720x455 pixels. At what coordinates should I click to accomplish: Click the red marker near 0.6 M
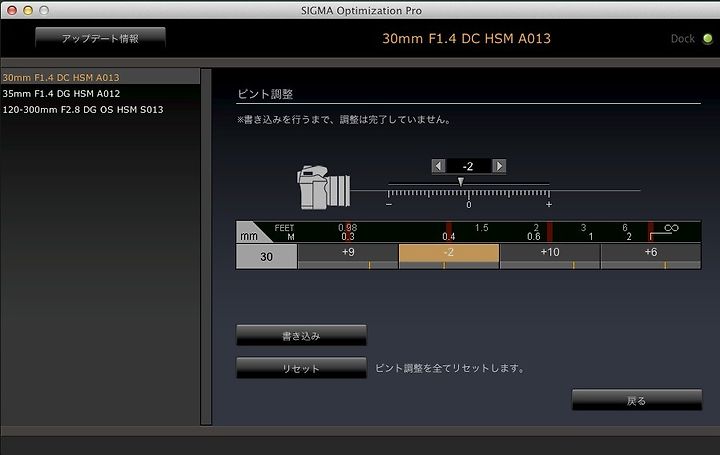pyautogui.click(x=550, y=231)
